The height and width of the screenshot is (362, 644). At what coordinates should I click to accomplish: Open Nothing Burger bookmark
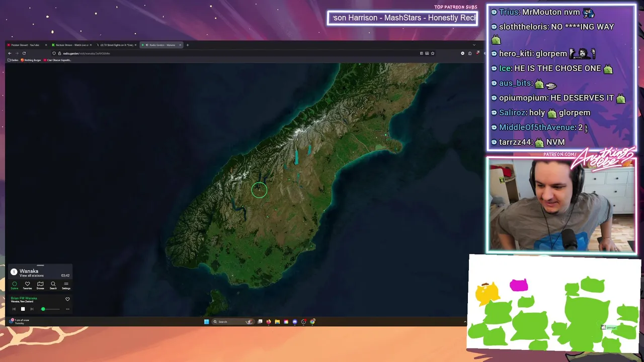tap(31, 60)
